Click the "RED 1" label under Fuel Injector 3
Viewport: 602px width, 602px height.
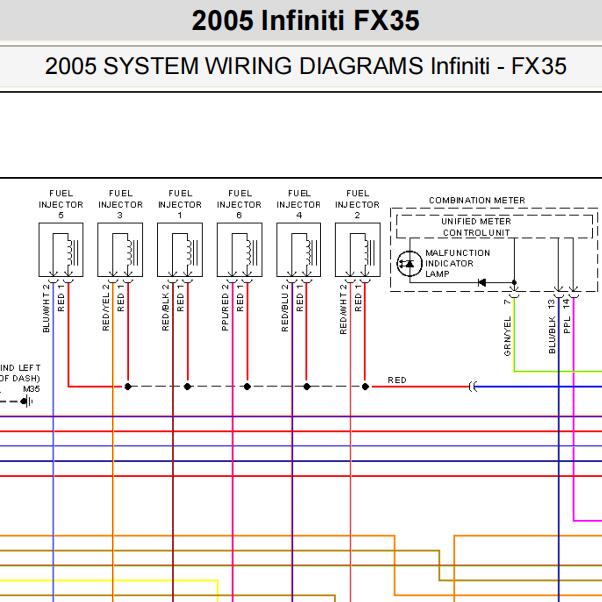(x=121, y=298)
